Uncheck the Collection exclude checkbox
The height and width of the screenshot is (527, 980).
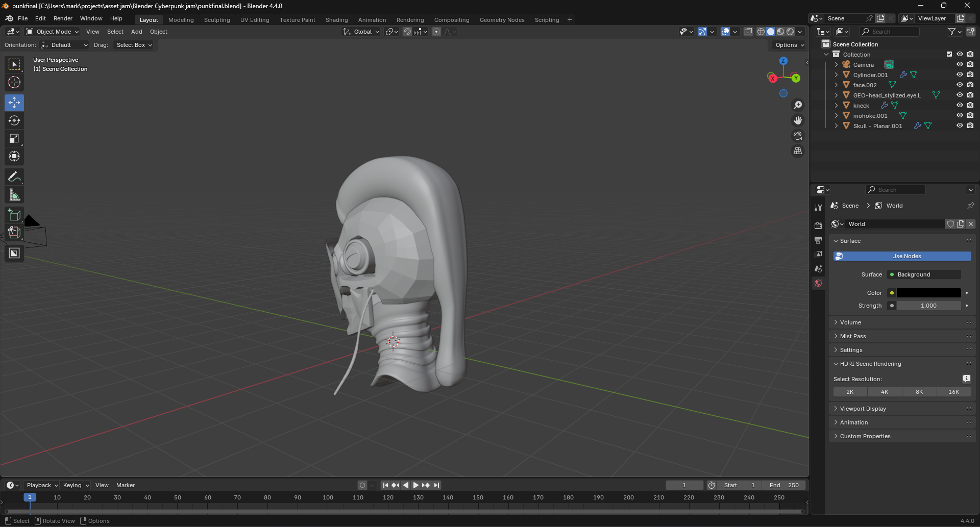949,54
